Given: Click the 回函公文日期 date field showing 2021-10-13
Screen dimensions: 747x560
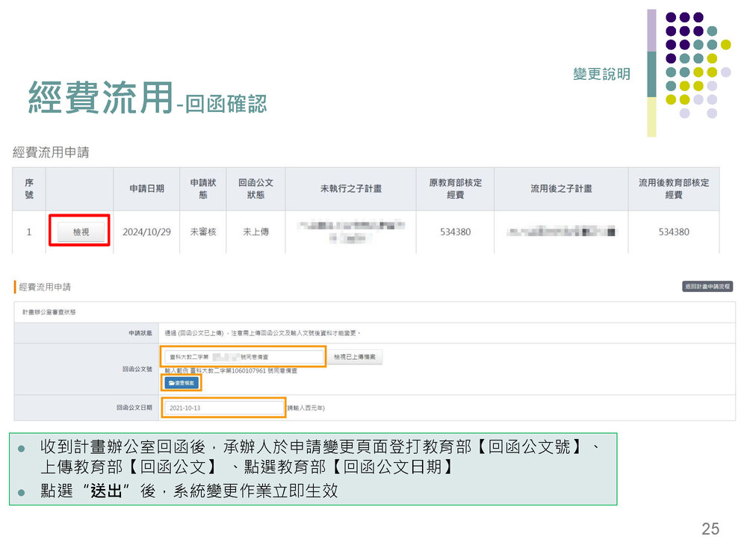Looking at the screenshot, I should [224, 408].
